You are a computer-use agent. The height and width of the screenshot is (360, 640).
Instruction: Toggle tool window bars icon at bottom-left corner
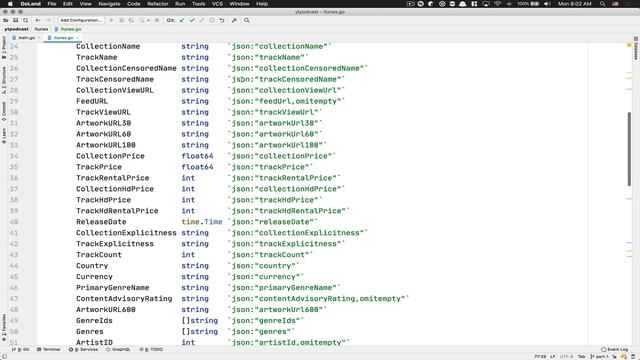click(4, 356)
